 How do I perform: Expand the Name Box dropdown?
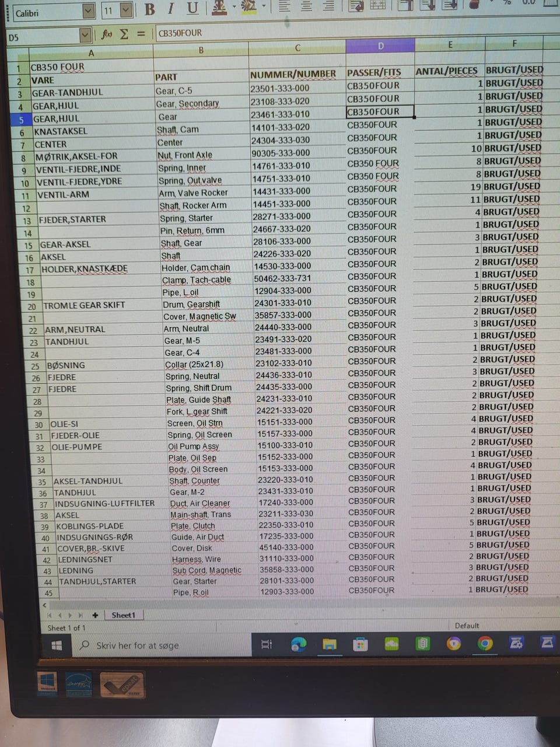coord(85,36)
